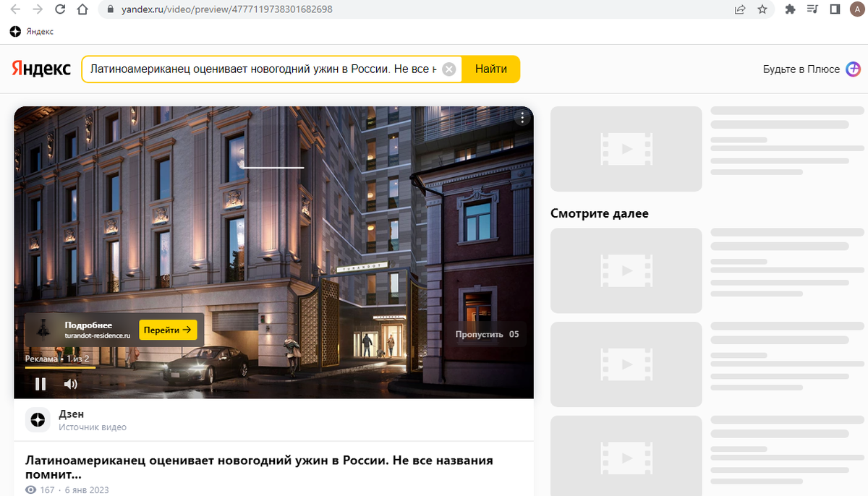Pause the video playback
The width and height of the screenshot is (868, 496).
tap(41, 384)
